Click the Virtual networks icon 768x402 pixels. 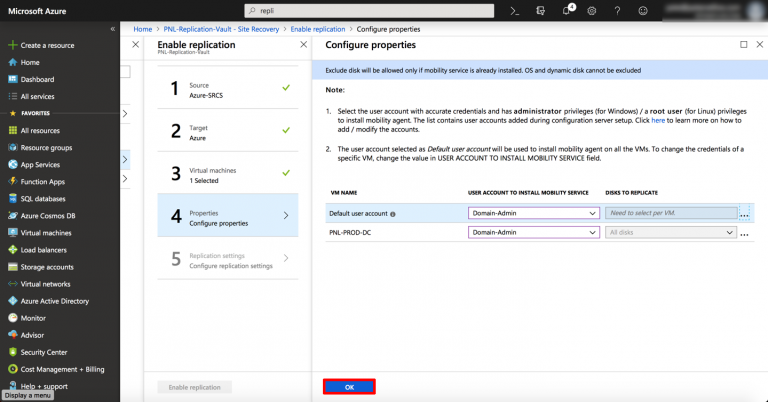[x=13, y=284]
